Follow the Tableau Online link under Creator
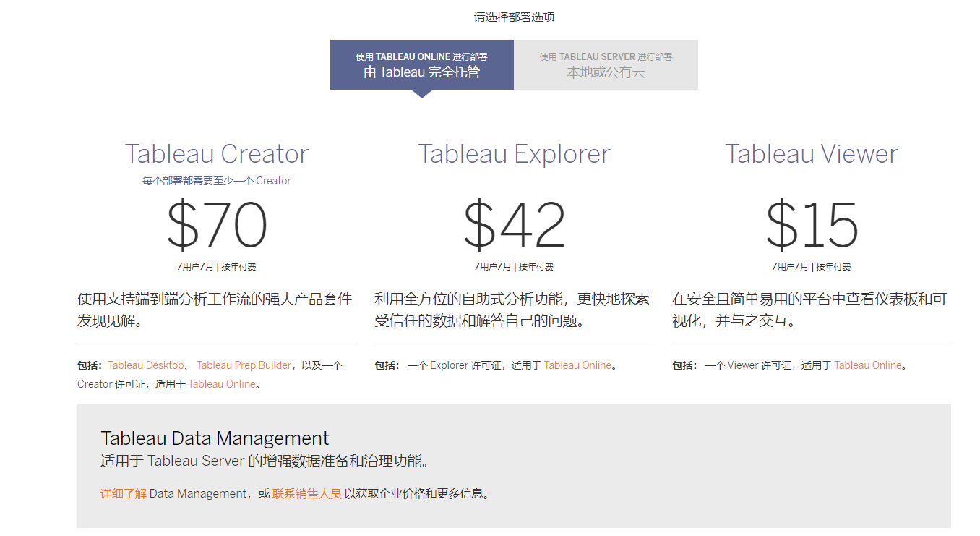This screenshot has height=536, width=980. coord(222,384)
